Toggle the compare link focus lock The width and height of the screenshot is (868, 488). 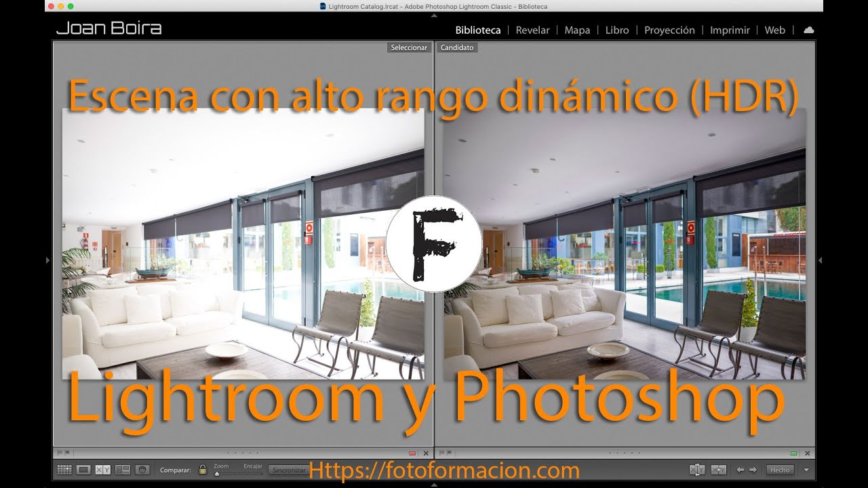pyautogui.click(x=203, y=469)
